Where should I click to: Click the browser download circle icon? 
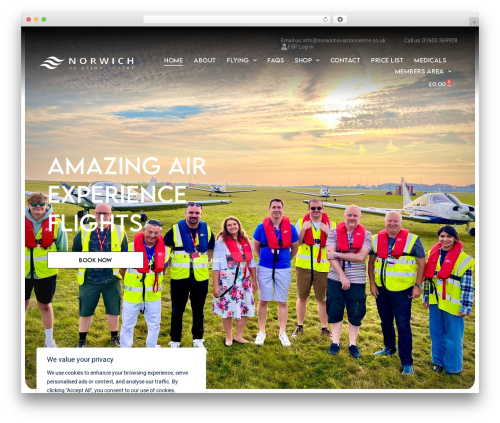(340, 19)
